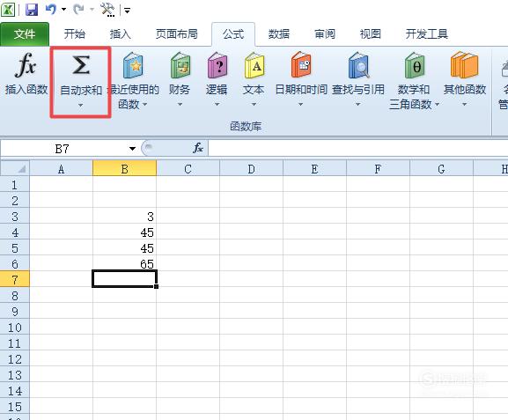Click the fill handle of cell B7

point(157,286)
